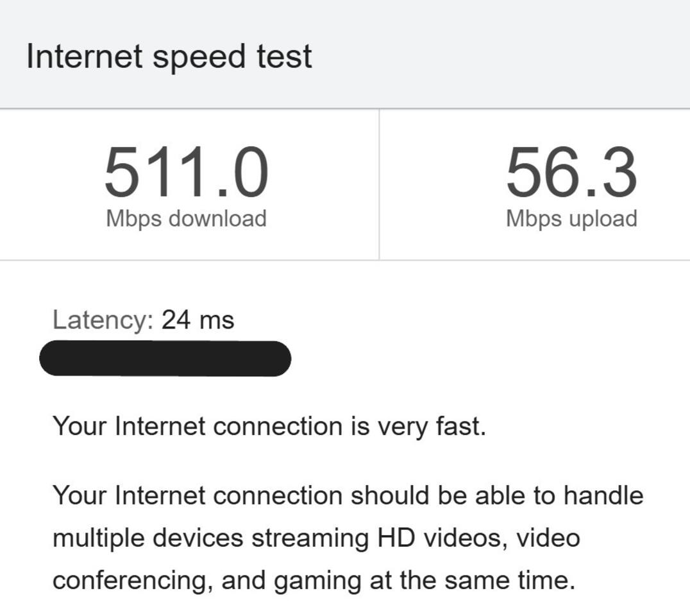690x616 pixels.
Task: Click the black redacted bar below Latency
Action: coord(165,359)
